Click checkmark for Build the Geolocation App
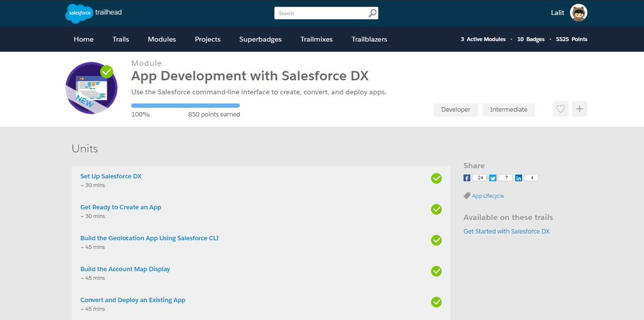The image size is (644, 320). tap(436, 241)
